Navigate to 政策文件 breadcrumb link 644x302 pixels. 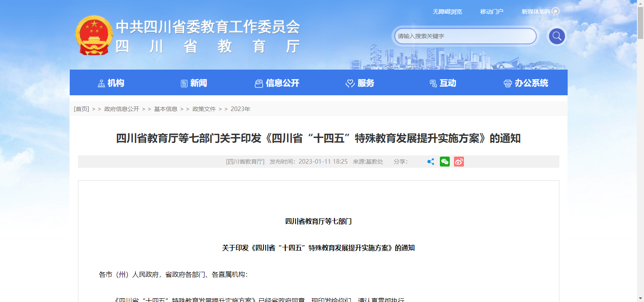tap(204, 109)
